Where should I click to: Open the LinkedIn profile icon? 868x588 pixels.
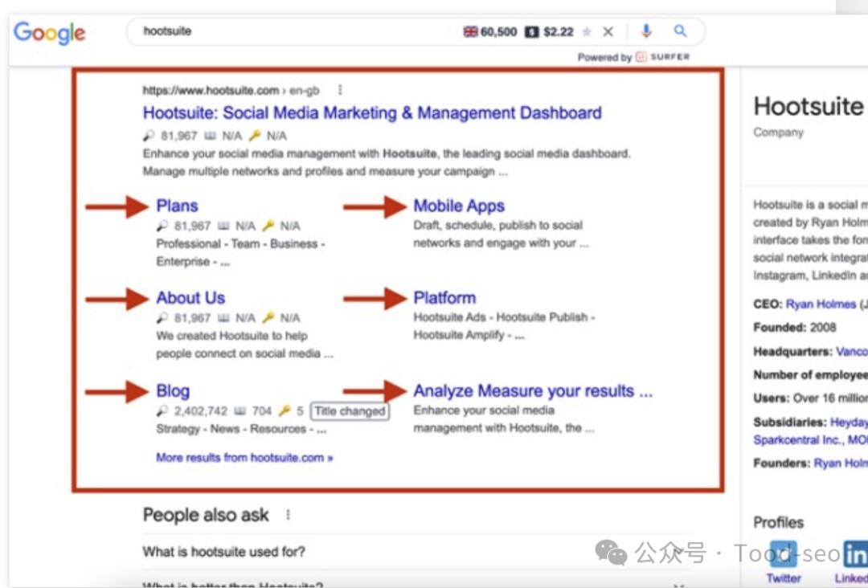tap(855, 554)
